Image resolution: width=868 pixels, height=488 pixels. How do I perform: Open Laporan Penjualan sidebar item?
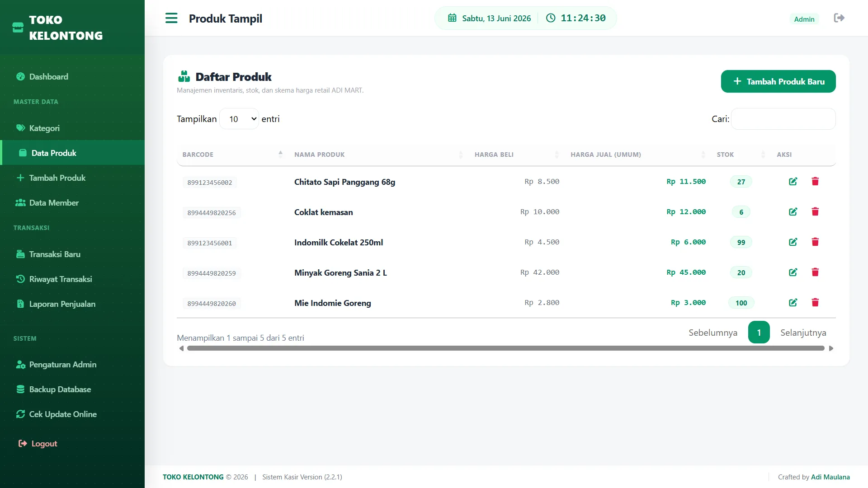point(72,304)
